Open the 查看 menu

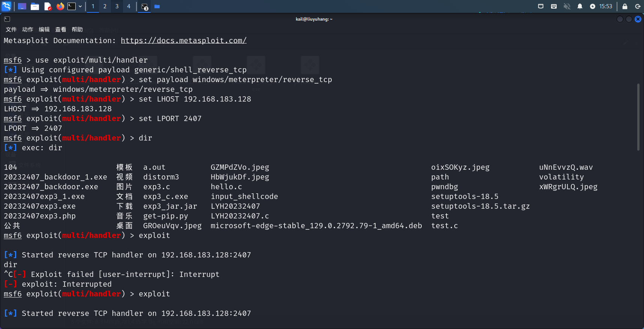point(61,30)
